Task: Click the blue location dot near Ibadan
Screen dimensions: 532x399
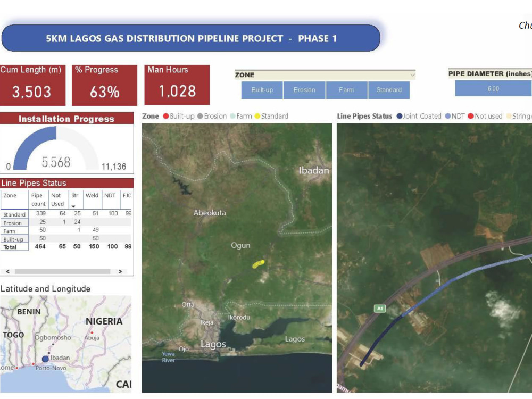Action: point(45,359)
